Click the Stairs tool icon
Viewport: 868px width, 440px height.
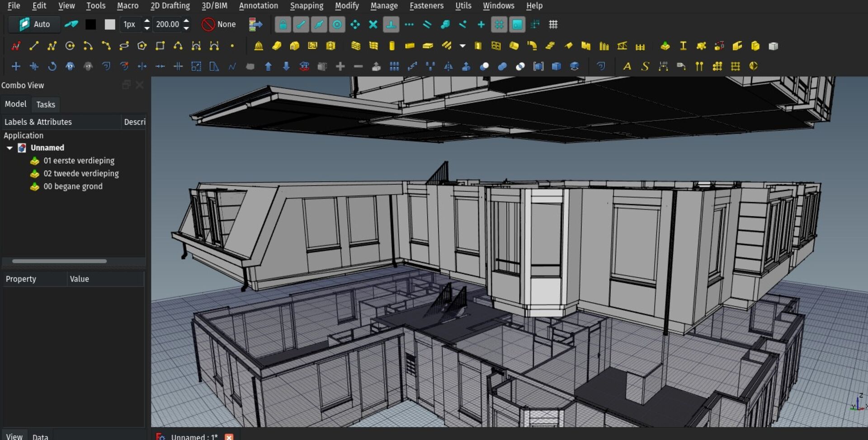click(550, 46)
